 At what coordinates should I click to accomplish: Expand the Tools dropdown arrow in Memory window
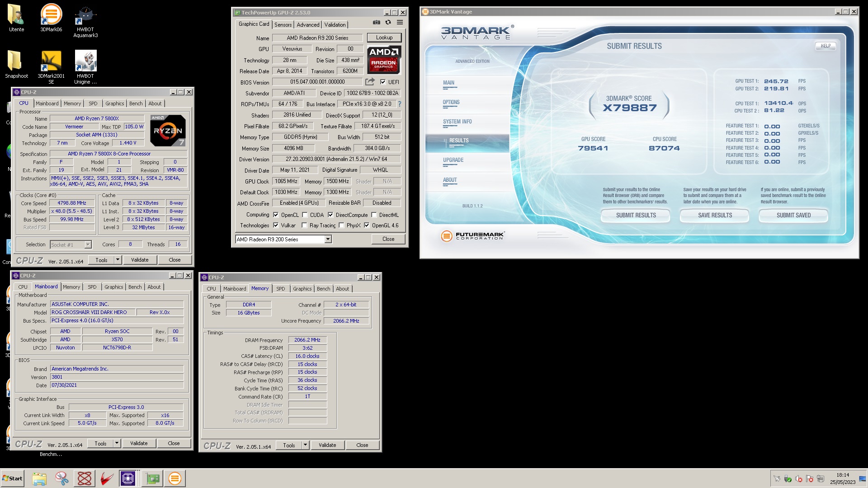(x=306, y=446)
